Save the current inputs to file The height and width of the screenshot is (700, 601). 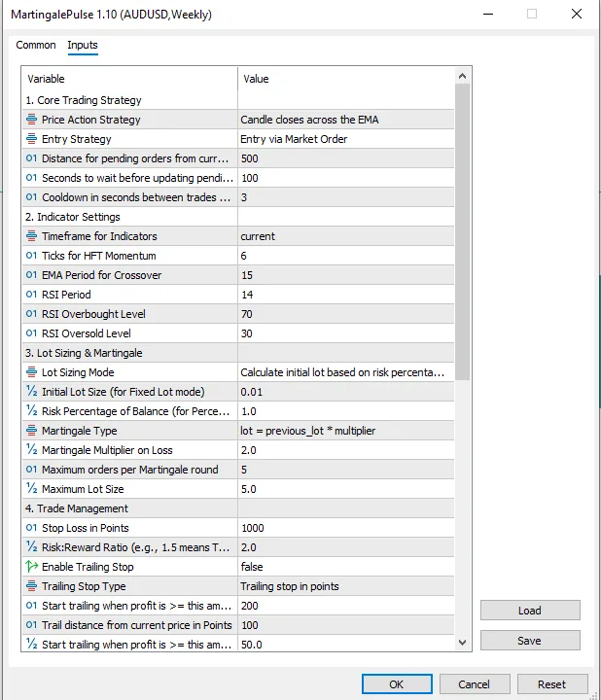click(x=530, y=641)
